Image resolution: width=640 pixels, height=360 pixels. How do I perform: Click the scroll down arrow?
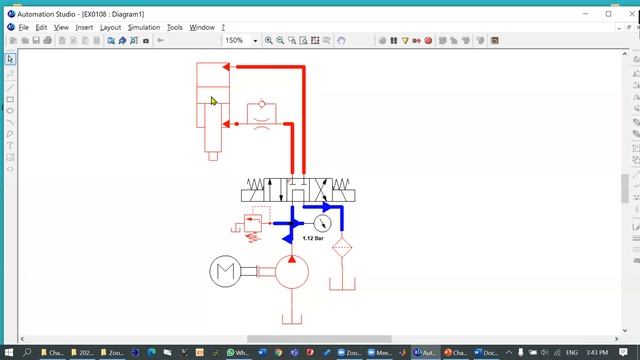[624, 331]
